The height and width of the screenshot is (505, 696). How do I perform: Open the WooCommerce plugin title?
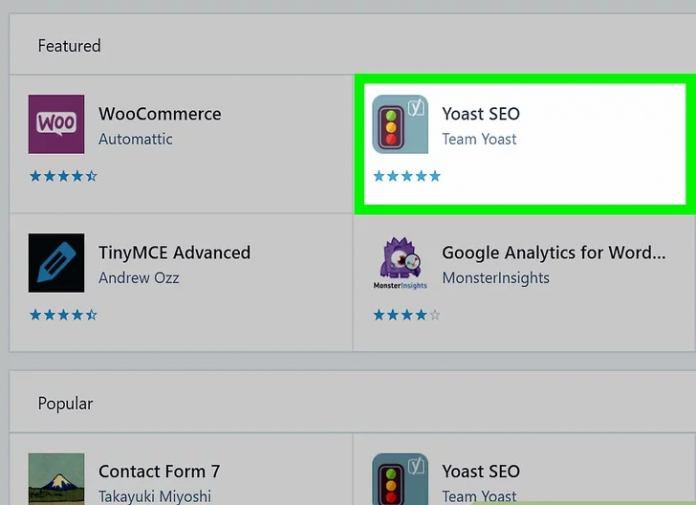point(160,114)
